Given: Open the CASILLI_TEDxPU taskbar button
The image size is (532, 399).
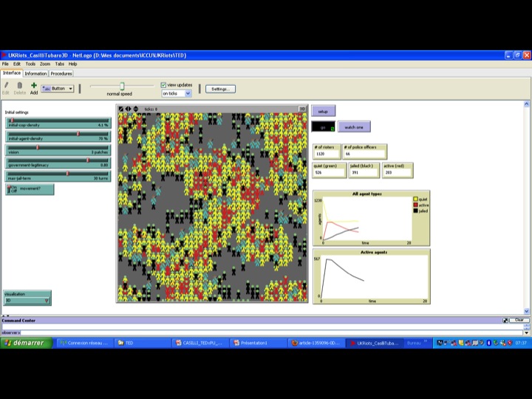Looking at the screenshot, I should 200,343.
